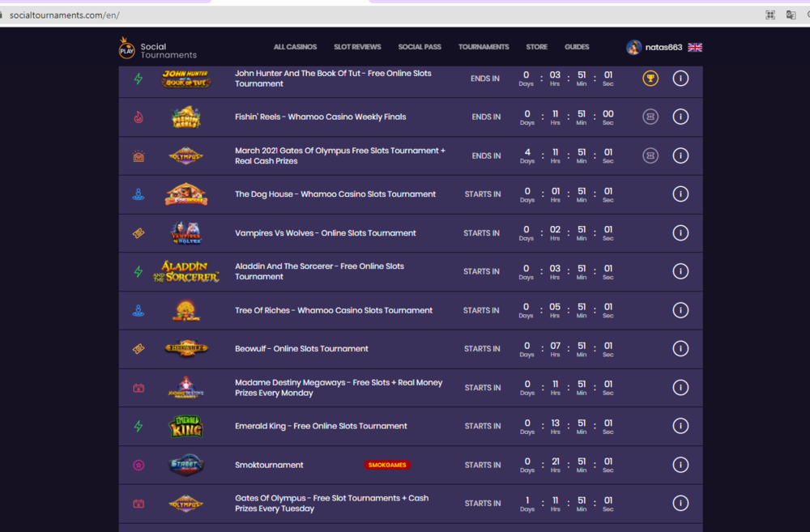Image resolution: width=810 pixels, height=532 pixels.
Task: Click ticket icon for Fishin' Reels Weekly Finals
Action: [x=650, y=117]
